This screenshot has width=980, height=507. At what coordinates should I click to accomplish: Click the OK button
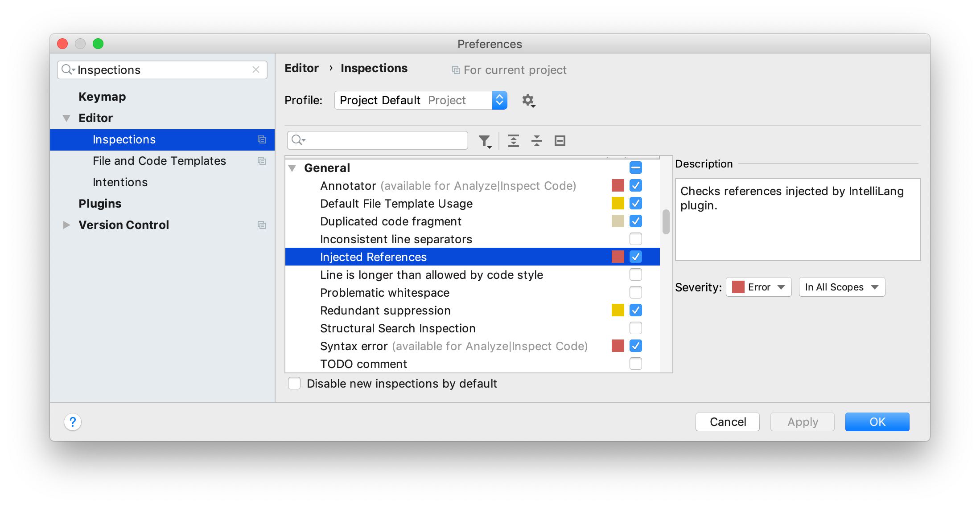[877, 422]
